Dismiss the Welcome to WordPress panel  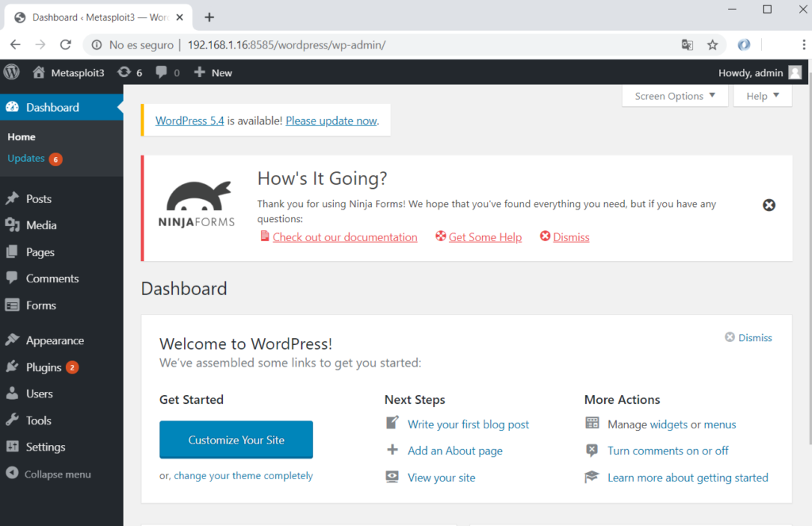(x=749, y=337)
